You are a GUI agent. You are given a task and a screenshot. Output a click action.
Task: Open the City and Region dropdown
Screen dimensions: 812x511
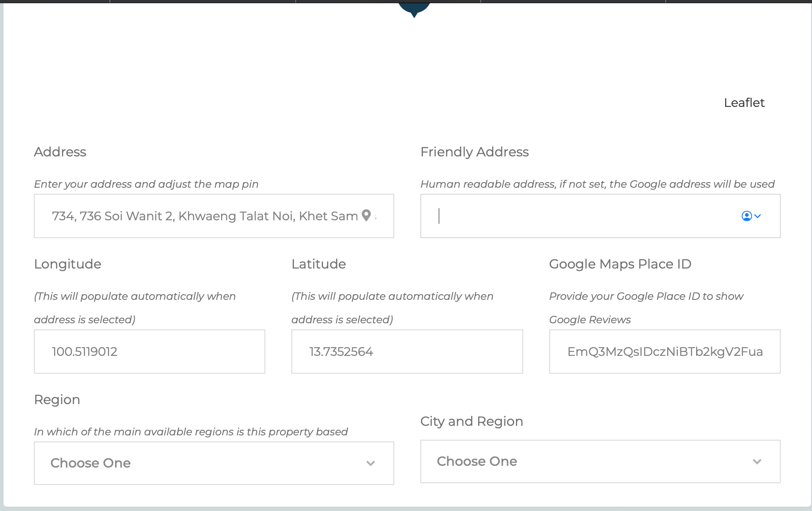[600, 461]
